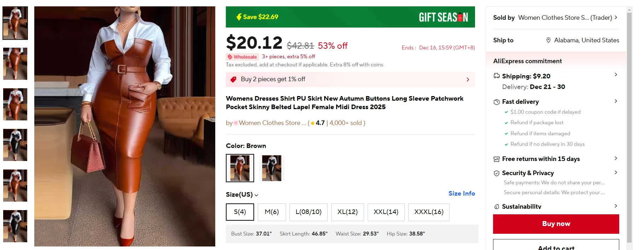View the second product thumbnail in sidebar
This screenshot has height=250, width=644.
15,64
